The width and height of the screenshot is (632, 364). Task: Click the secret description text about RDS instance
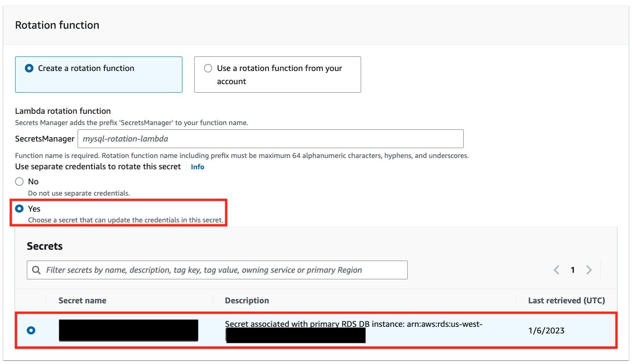(x=354, y=324)
